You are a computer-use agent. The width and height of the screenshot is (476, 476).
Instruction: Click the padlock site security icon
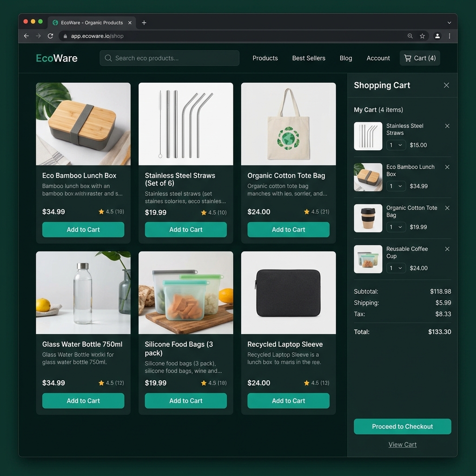65,36
